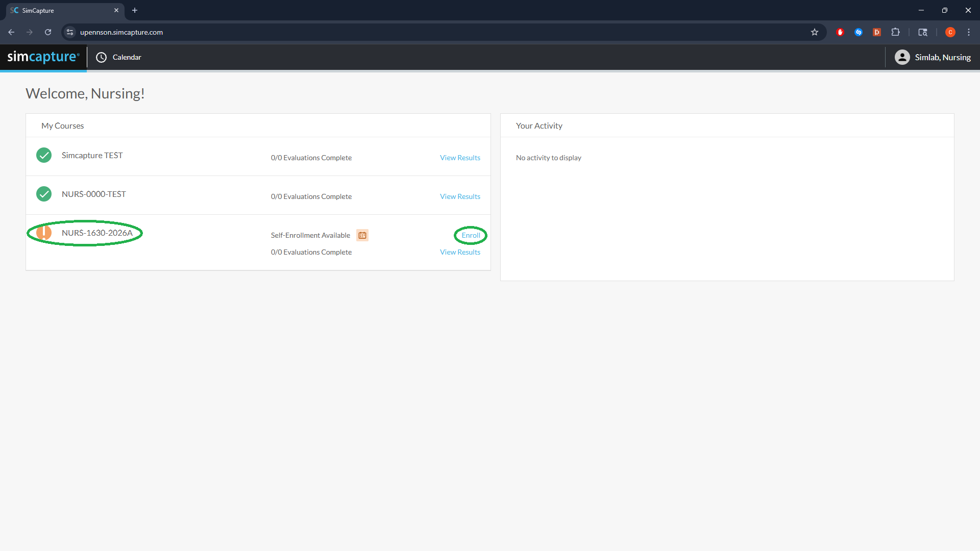The height and width of the screenshot is (551, 980).
Task: View site information icon in address bar
Action: point(70,32)
